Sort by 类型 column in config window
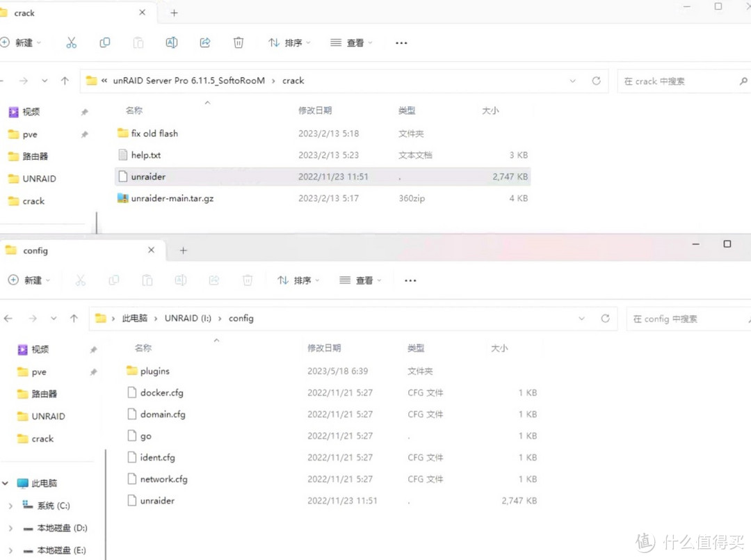This screenshot has width=751, height=560. (416, 348)
